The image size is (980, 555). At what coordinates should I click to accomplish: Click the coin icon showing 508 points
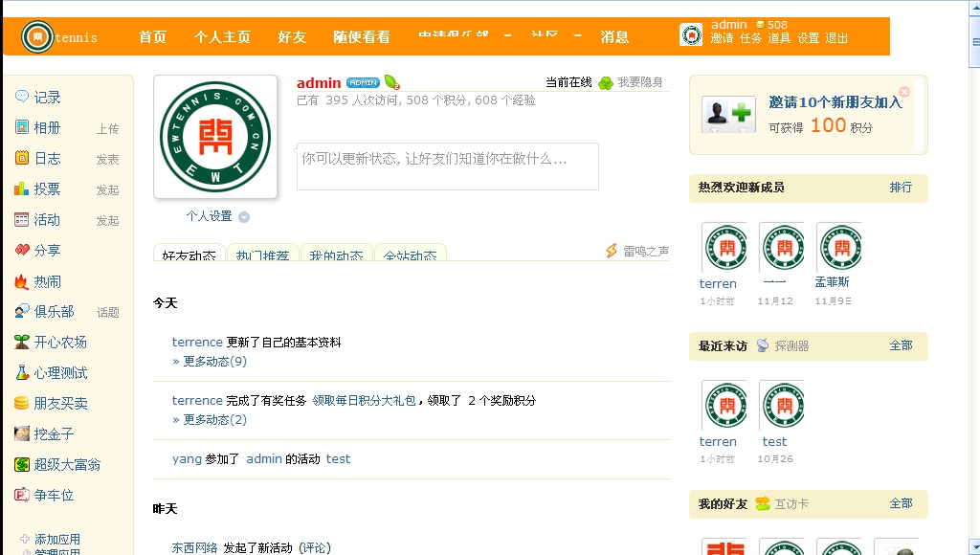coord(761,25)
